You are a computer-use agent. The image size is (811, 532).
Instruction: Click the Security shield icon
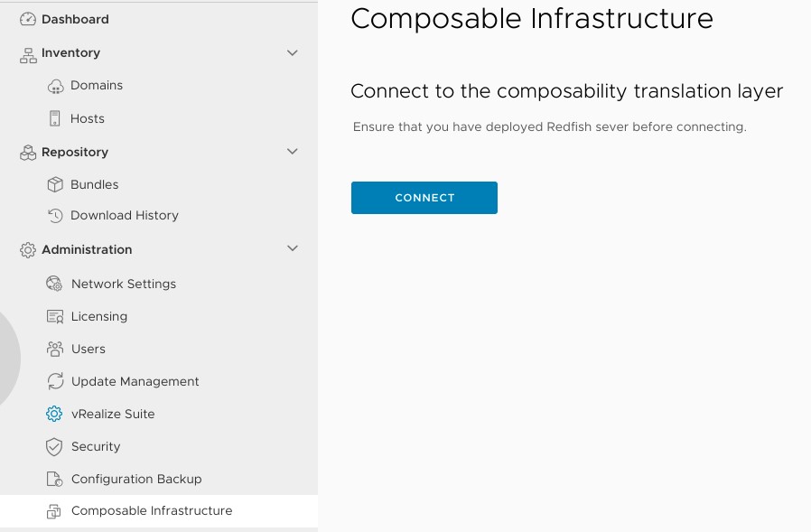[x=55, y=446]
